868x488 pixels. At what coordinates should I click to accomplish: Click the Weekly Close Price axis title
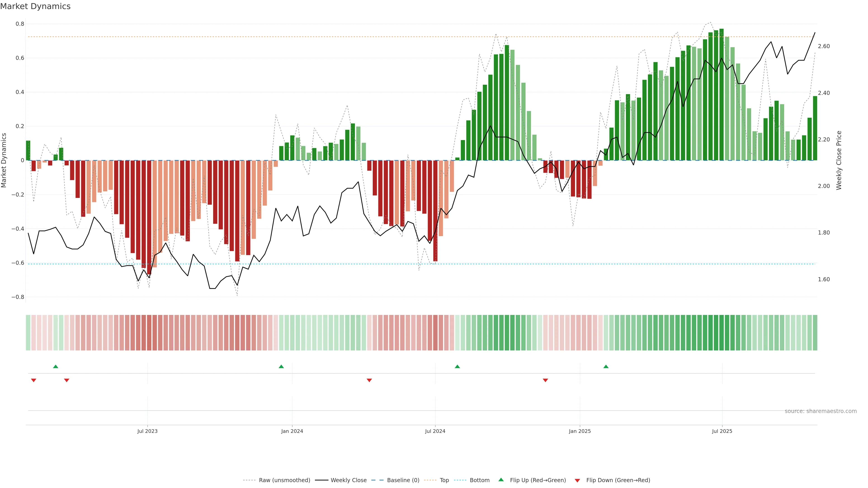point(839,160)
